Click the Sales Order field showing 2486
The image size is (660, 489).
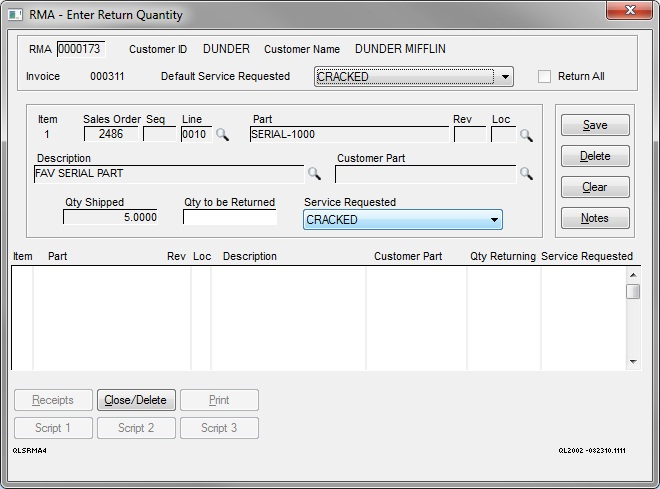pyautogui.click(x=111, y=134)
